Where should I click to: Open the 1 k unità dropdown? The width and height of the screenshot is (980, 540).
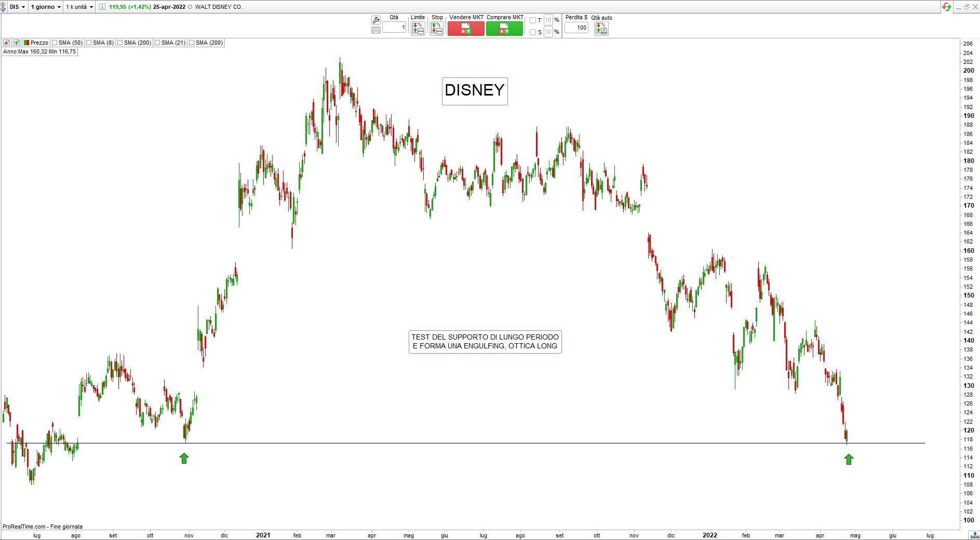(79, 7)
